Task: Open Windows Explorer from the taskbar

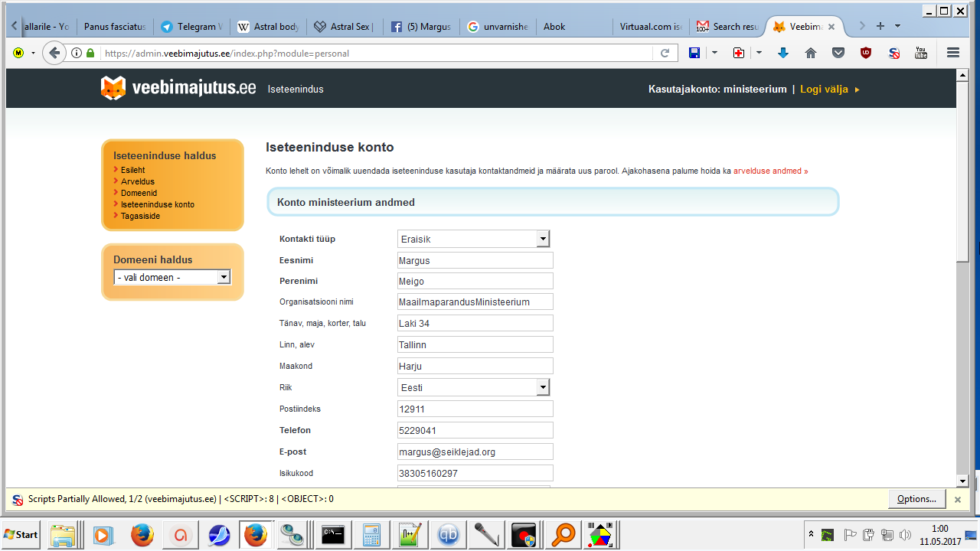Action: (63, 535)
